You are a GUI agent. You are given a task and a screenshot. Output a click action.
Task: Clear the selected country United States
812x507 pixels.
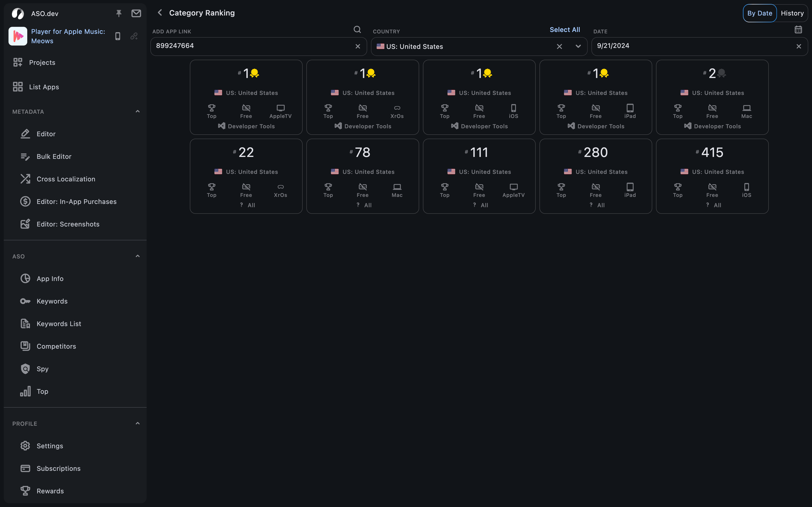559,46
